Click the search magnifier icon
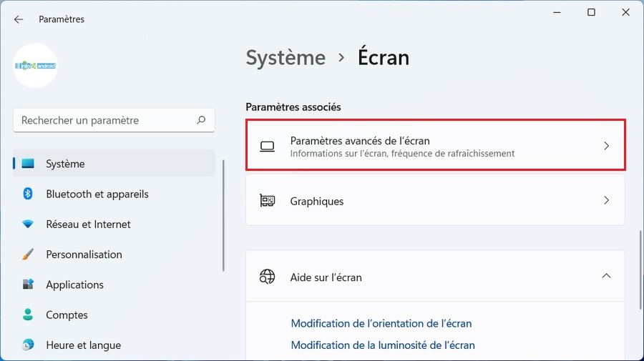Image resolution: width=644 pixels, height=361 pixels. click(x=202, y=120)
